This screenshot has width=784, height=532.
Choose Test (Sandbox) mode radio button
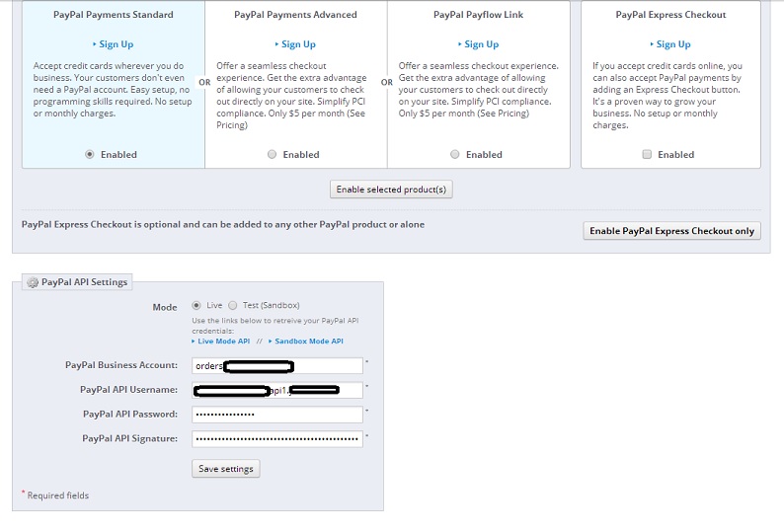coord(232,305)
